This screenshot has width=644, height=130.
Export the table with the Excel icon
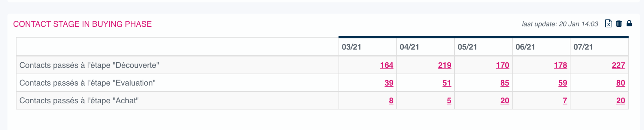[608, 24]
